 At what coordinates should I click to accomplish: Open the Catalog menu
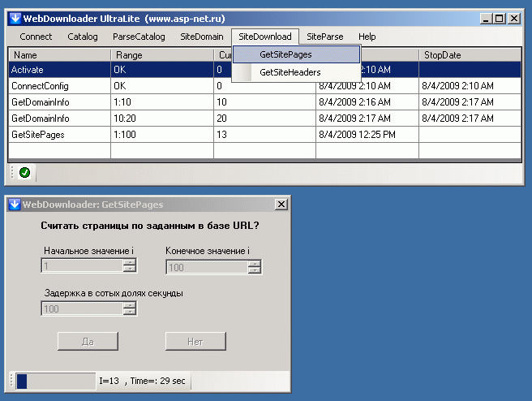83,37
